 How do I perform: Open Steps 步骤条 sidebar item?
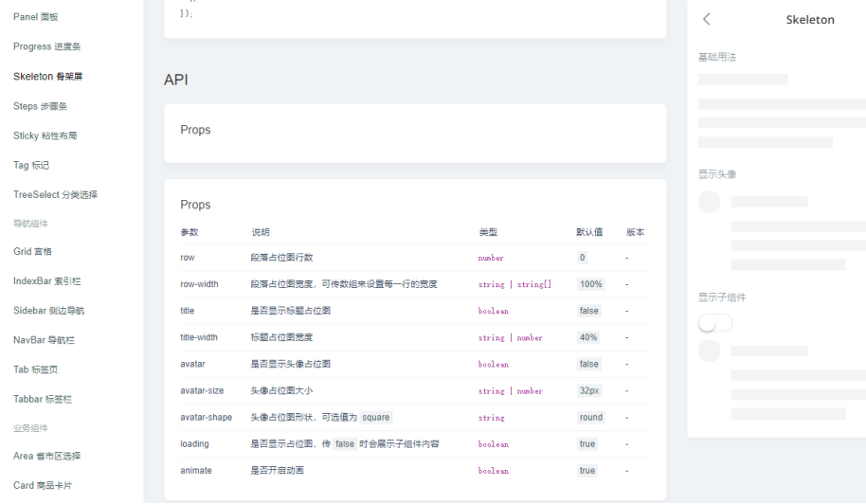[x=41, y=106]
